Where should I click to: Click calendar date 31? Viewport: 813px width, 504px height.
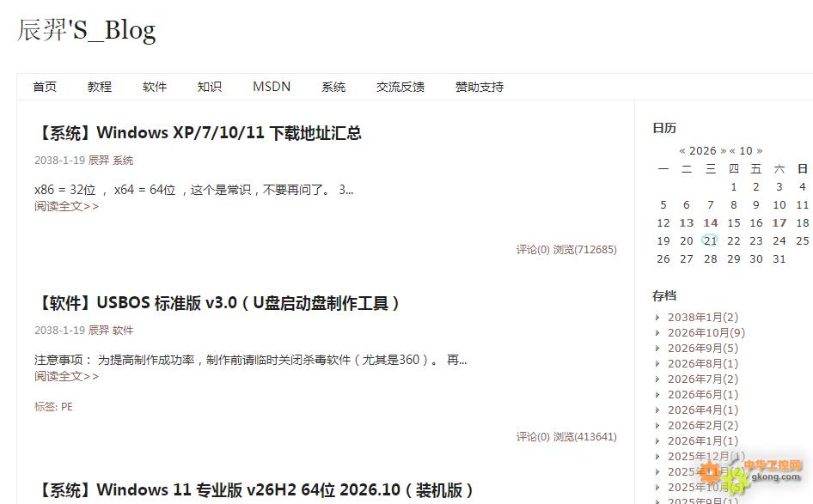[779, 259]
